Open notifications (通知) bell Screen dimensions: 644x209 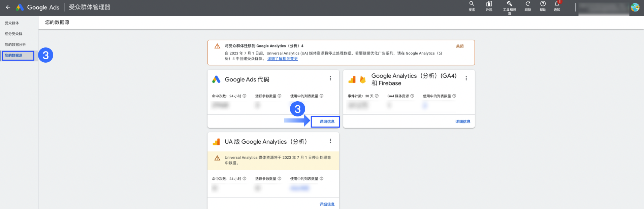(557, 6)
